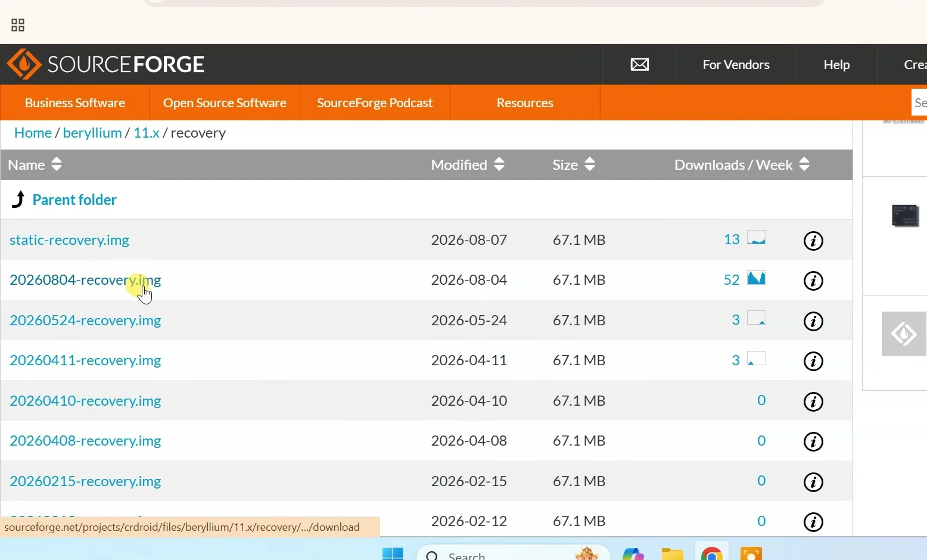Screen dimensions: 927x560
Task: Click 52 downloads count for 20260804 file
Action: point(732,279)
